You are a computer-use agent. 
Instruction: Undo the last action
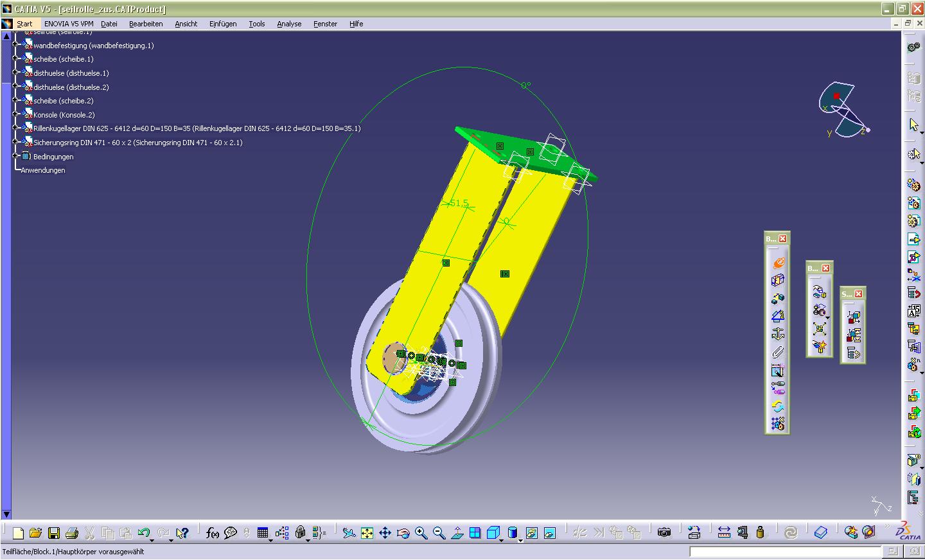144,533
